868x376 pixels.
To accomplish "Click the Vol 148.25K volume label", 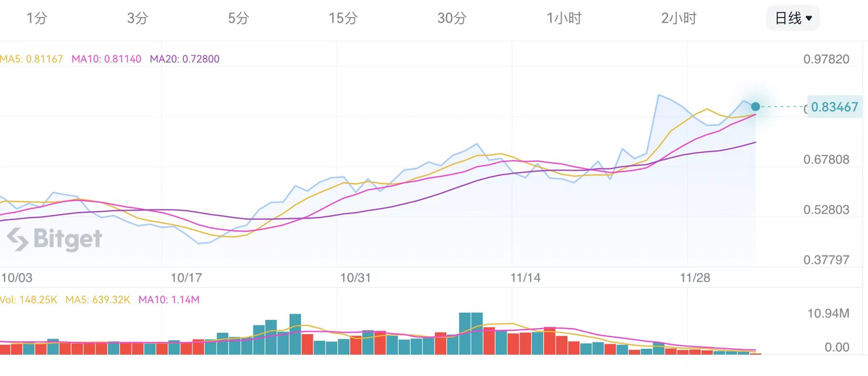I will (x=28, y=299).
